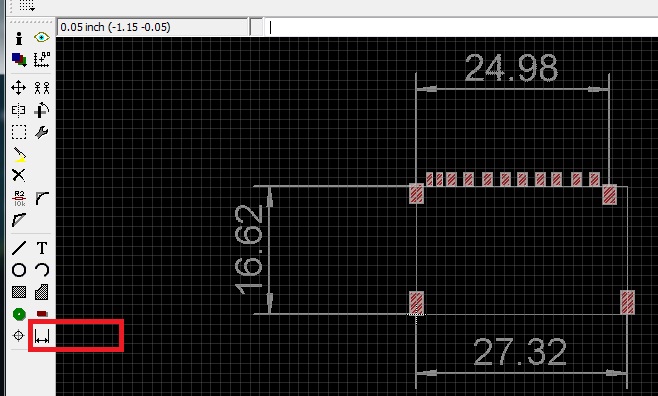
Task: Select the Group selection tool
Action: click(x=18, y=132)
